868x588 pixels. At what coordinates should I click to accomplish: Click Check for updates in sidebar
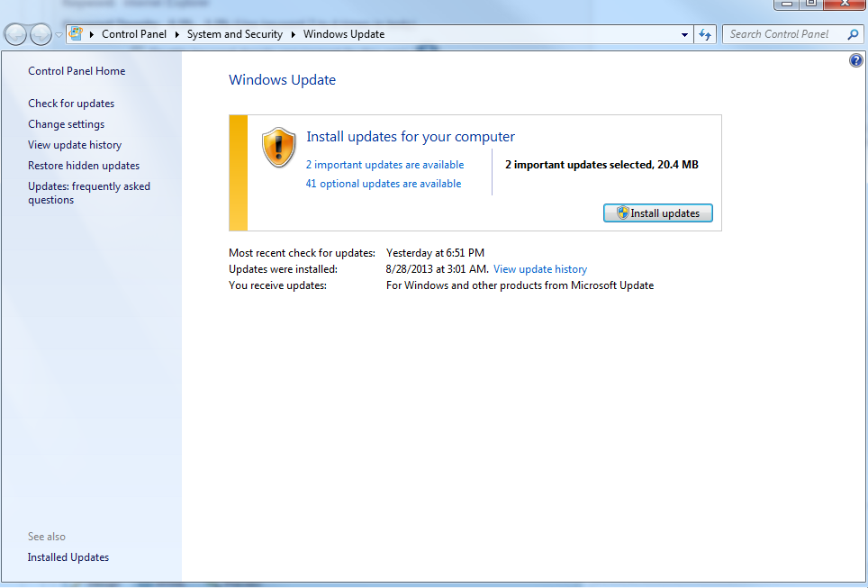pos(71,104)
